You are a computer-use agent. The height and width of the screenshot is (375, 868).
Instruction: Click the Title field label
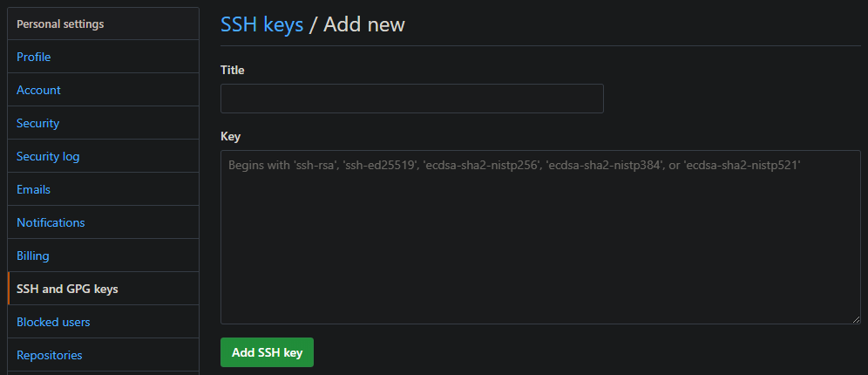233,70
